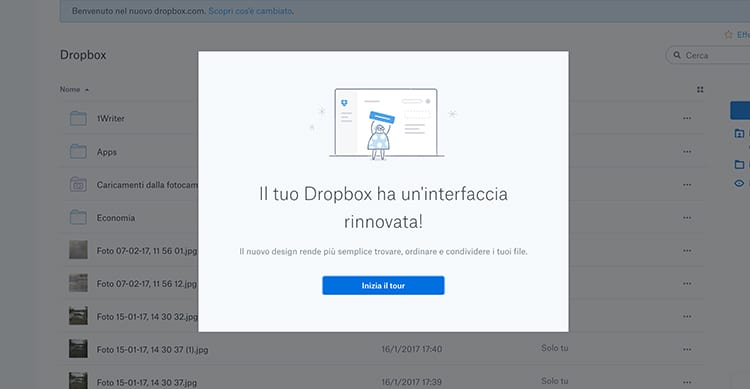The image size is (750, 389).
Task: Focus the Cerca search field
Action: coord(708,56)
